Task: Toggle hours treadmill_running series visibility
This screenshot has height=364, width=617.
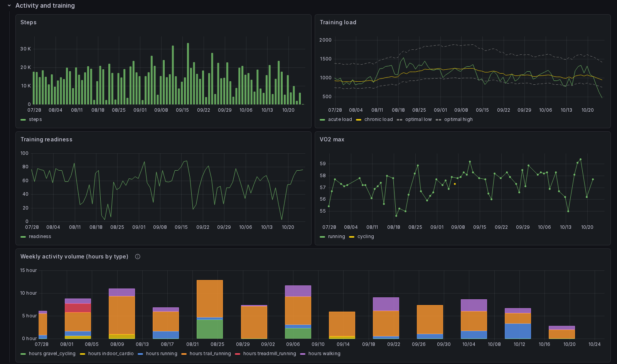Action: (x=270, y=354)
